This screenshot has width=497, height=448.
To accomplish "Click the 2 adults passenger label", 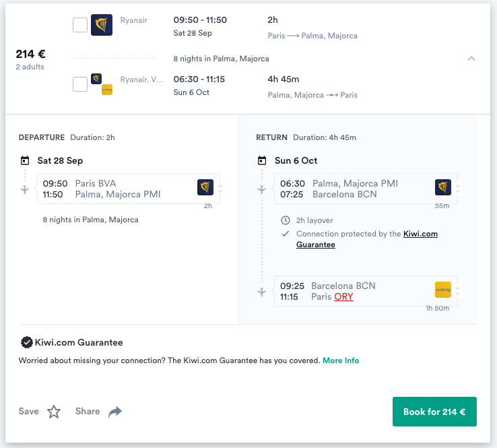I will click(x=30, y=67).
